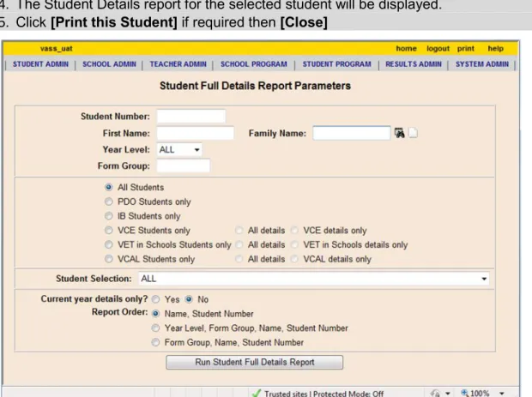Choose VCAL Students only radio

click(109, 259)
